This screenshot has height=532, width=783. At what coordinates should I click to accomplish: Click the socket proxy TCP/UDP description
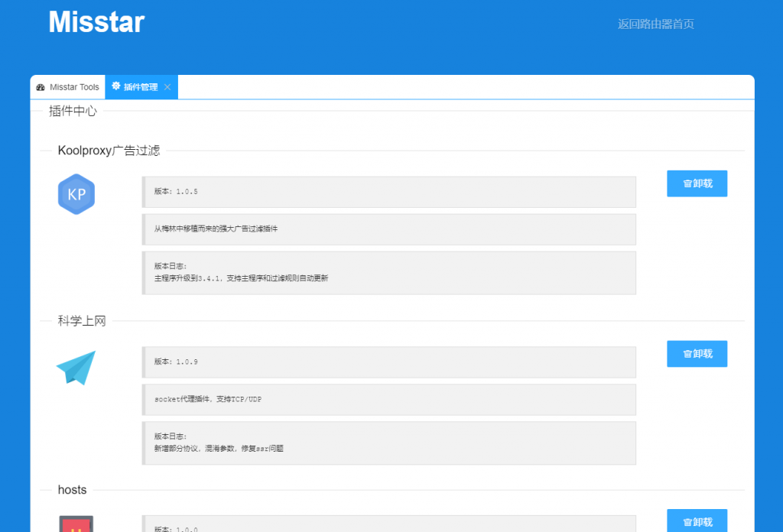coord(388,399)
